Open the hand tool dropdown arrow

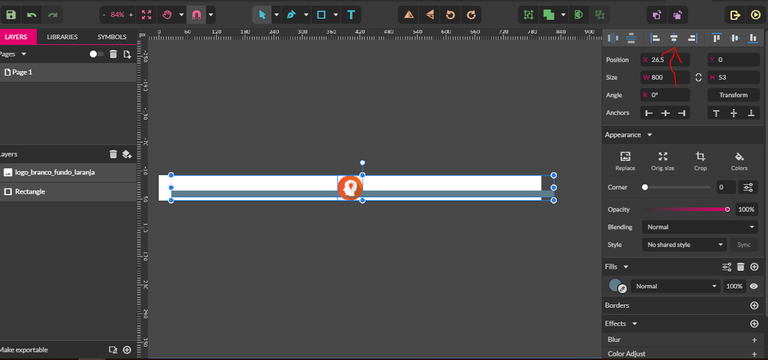tap(181, 15)
